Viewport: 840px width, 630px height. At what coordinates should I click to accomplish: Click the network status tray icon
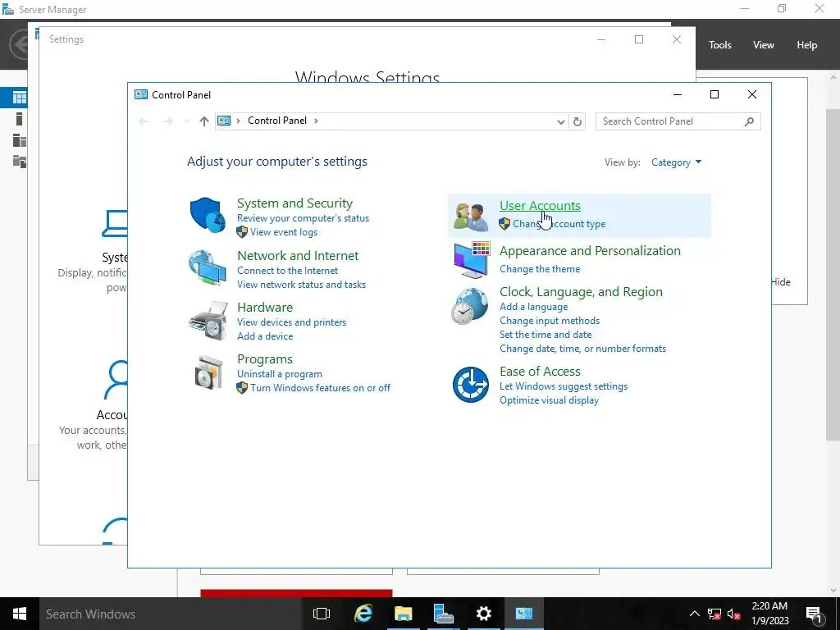(714, 614)
